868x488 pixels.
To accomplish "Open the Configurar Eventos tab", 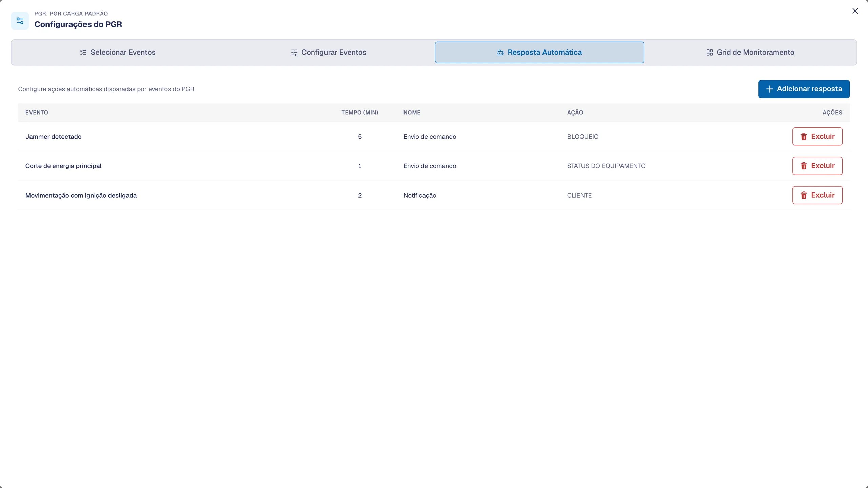I will tap(329, 53).
